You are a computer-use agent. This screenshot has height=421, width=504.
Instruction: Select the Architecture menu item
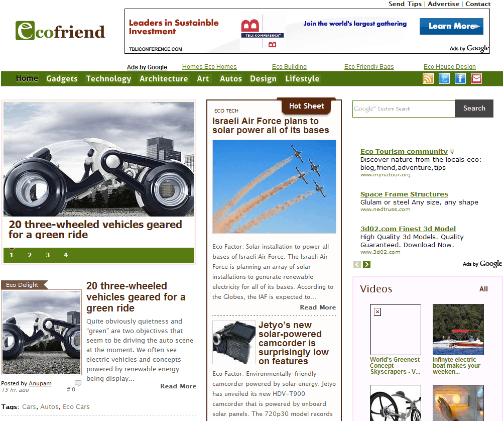pyautogui.click(x=164, y=78)
